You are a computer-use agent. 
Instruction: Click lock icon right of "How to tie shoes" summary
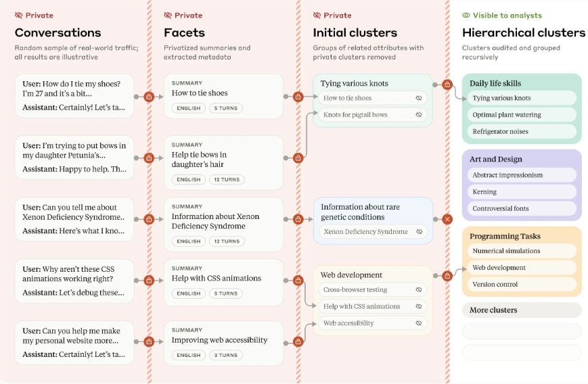click(298, 97)
